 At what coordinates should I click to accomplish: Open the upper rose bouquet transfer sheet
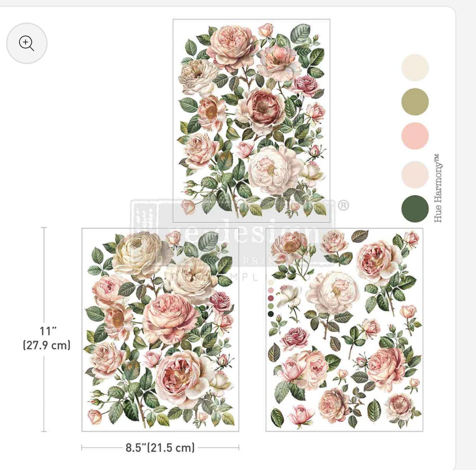point(251,120)
